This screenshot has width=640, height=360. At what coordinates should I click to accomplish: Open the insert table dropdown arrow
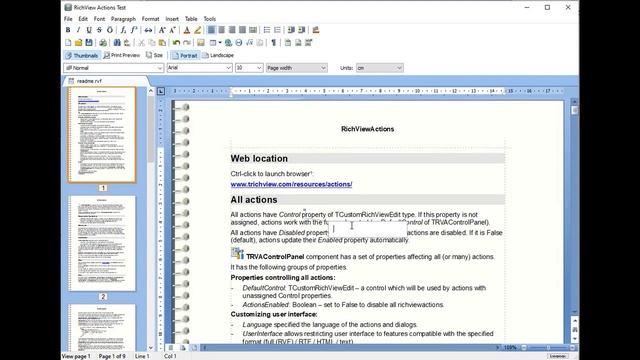(x=220, y=42)
